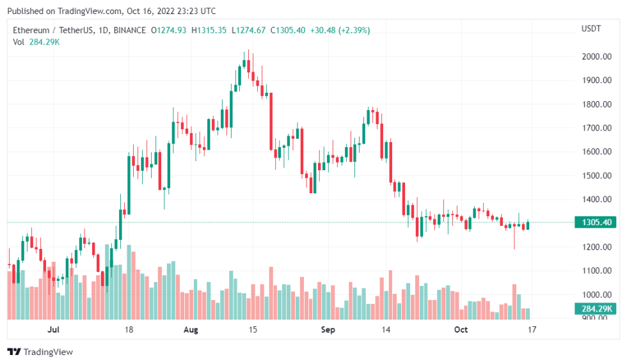Image resolution: width=627 pixels, height=364 pixels.
Task: Click the TradingView logo icon at bottom-left
Action: (14, 352)
